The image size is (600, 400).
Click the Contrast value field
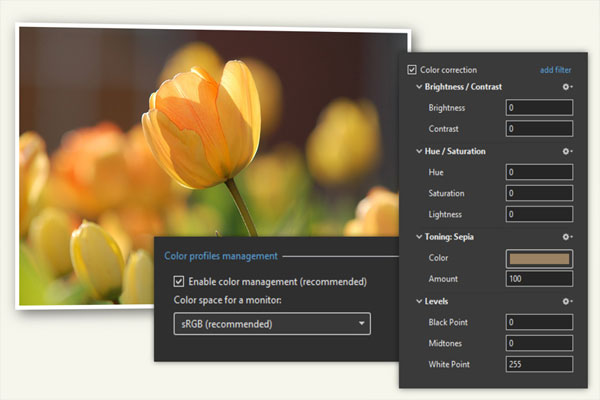click(539, 129)
